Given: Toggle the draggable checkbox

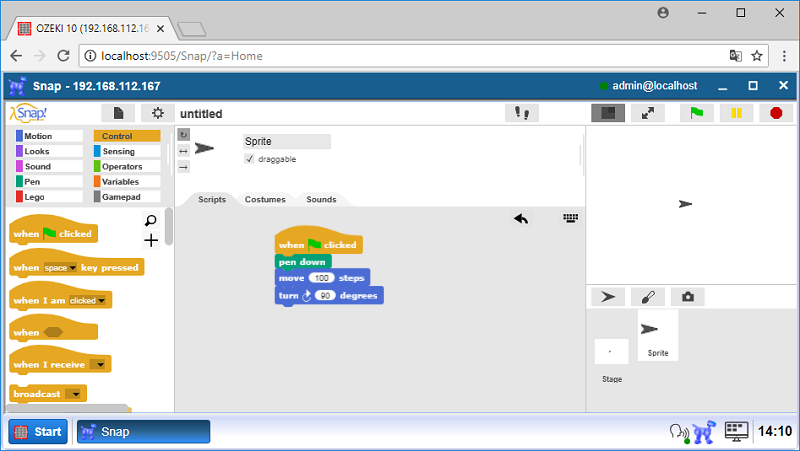Looking at the screenshot, I should tap(249, 159).
